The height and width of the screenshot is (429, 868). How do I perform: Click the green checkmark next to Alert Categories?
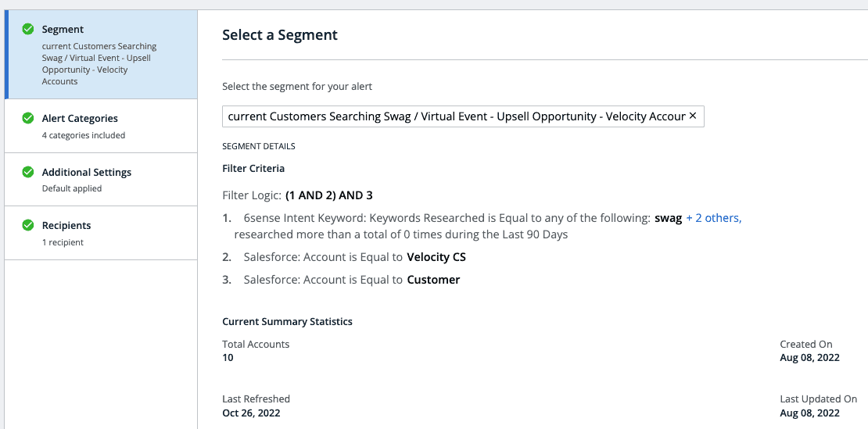[x=28, y=119]
